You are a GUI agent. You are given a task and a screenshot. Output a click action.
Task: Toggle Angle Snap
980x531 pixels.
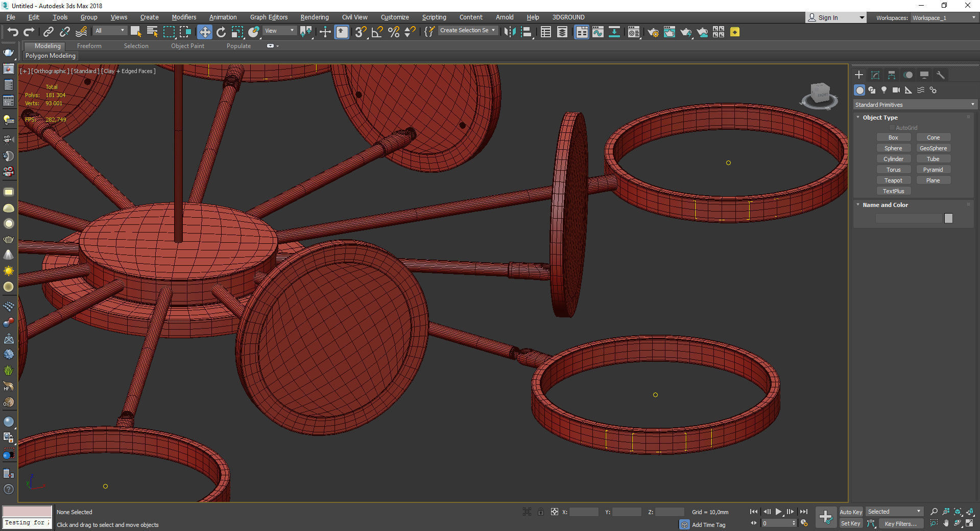[x=377, y=32]
